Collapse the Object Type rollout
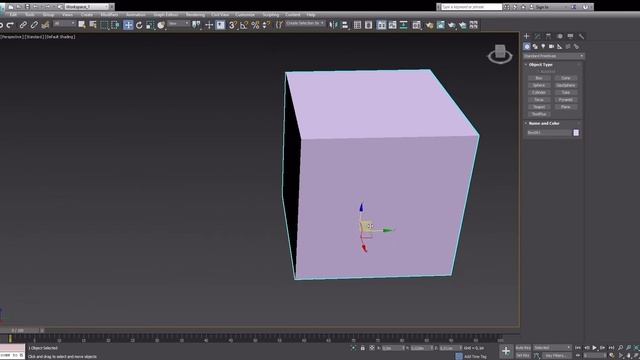Viewport: 640px width, 360px height. pos(540,65)
